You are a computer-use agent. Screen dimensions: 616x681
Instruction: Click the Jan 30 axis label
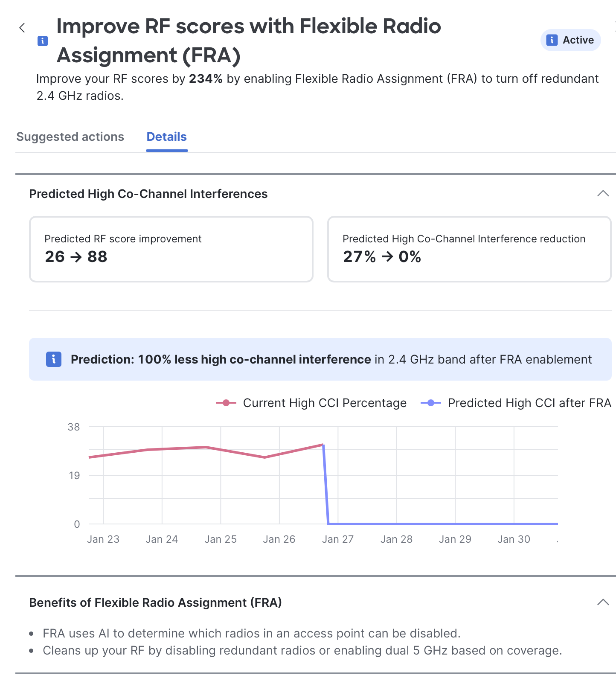coord(514,539)
